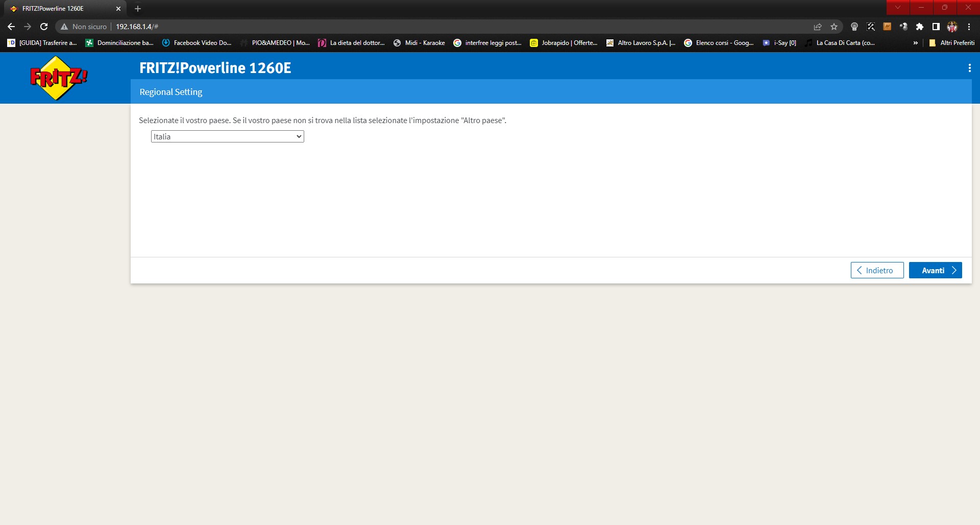Click the Regional Setting heading

click(x=171, y=92)
